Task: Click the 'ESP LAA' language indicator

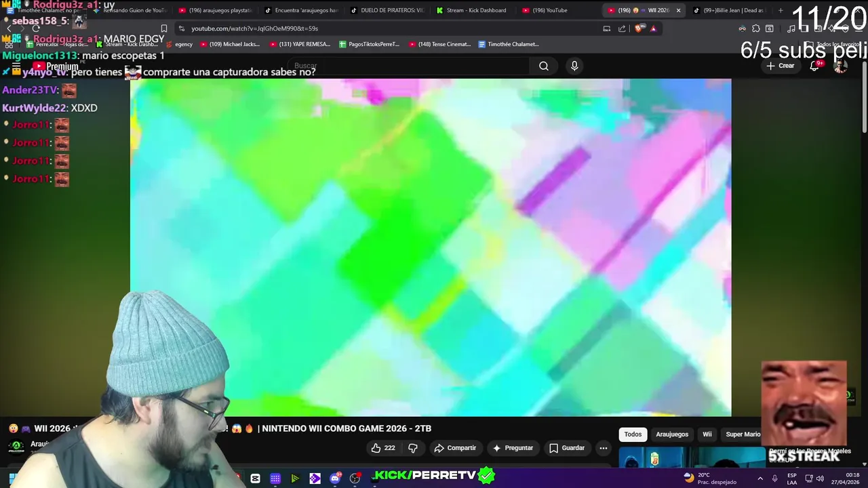Action: tap(792, 479)
